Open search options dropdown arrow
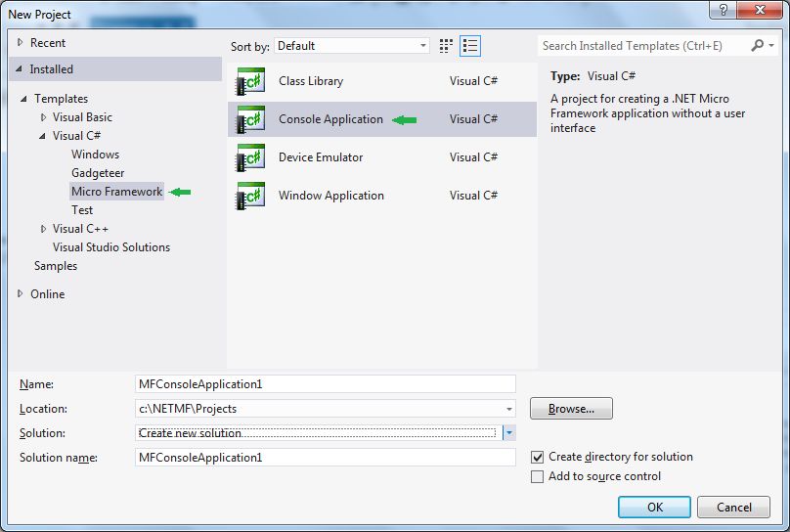Viewport: 790px width, 532px height. click(x=771, y=46)
